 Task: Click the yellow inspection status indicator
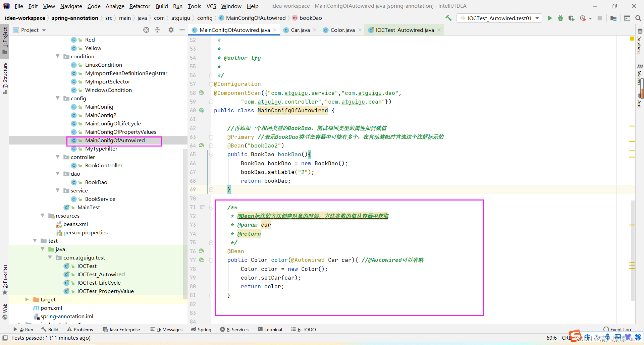click(x=632, y=39)
